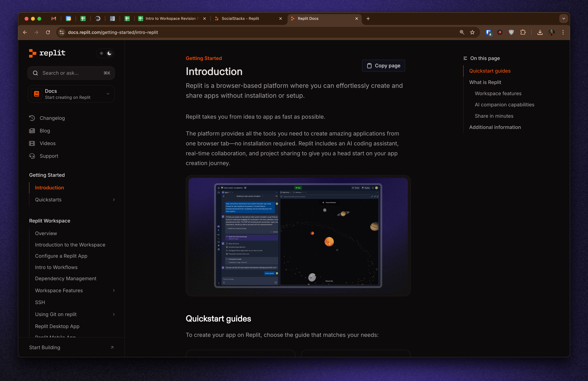Viewport: 588px width, 381px height.
Task: Open the pinned Gmail tab
Action: 54,19
